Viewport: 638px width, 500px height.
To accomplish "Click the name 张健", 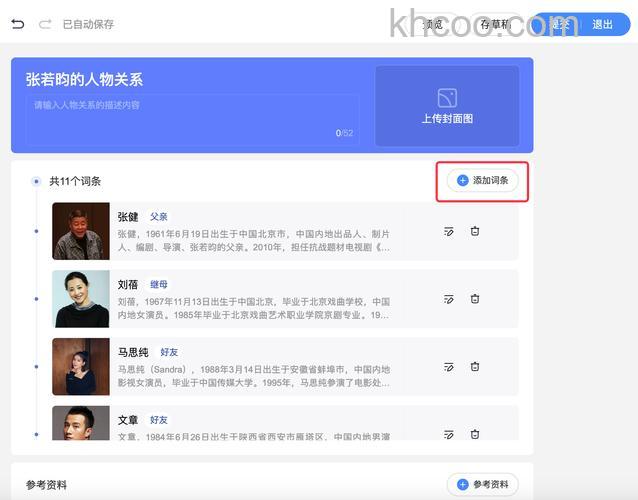I will pyautogui.click(x=128, y=217).
